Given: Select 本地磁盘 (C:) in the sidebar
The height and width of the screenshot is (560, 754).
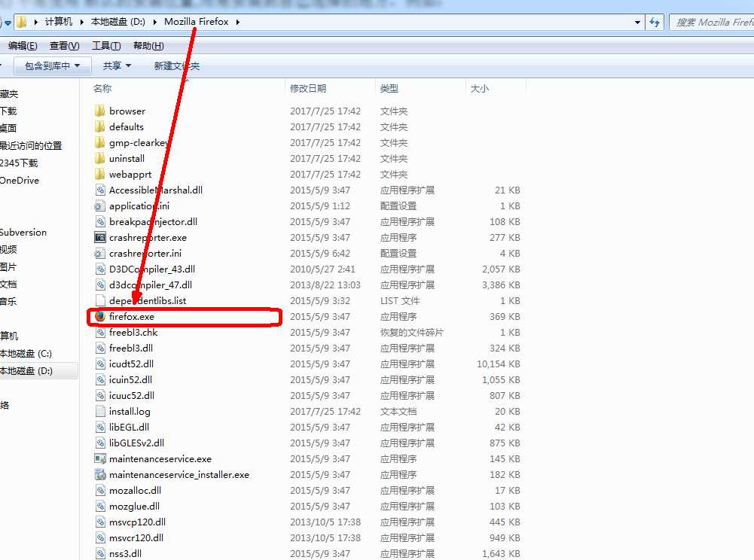Looking at the screenshot, I should [x=26, y=354].
